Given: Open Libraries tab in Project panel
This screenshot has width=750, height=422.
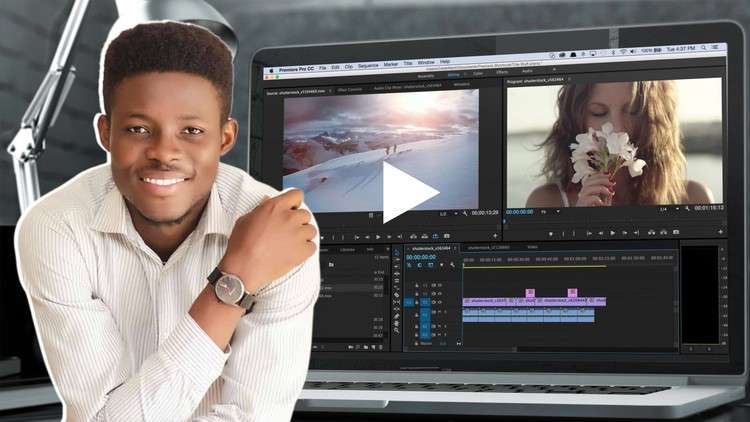Looking at the screenshot, I should coord(347,250).
